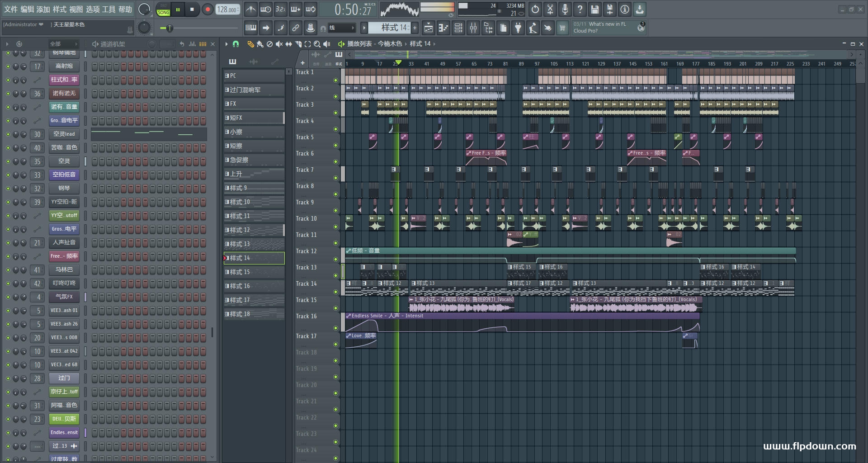Switch playback mode using the SONG toggle
Image resolution: width=868 pixels, height=463 pixels.
(163, 12)
